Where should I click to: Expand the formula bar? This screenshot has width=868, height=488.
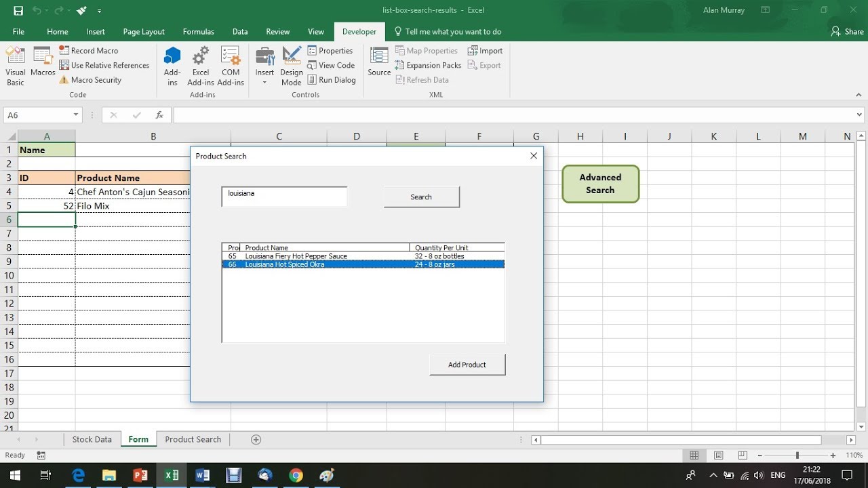[x=859, y=115]
